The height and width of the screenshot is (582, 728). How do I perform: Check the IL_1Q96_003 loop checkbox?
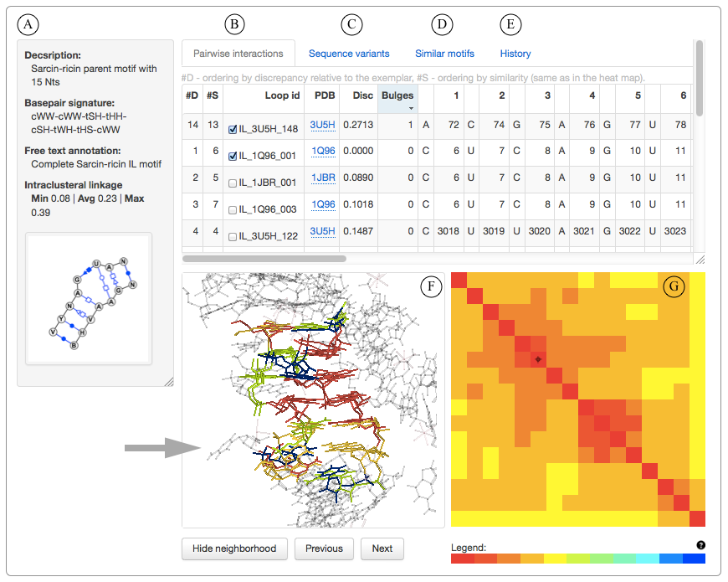click(x=233, y=206)
